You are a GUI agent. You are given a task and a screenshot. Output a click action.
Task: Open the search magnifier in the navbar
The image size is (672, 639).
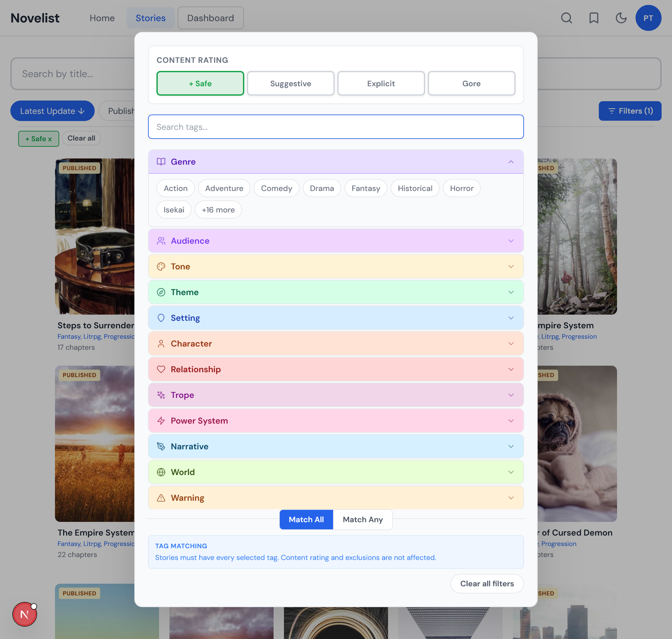(x=566, y=18)
